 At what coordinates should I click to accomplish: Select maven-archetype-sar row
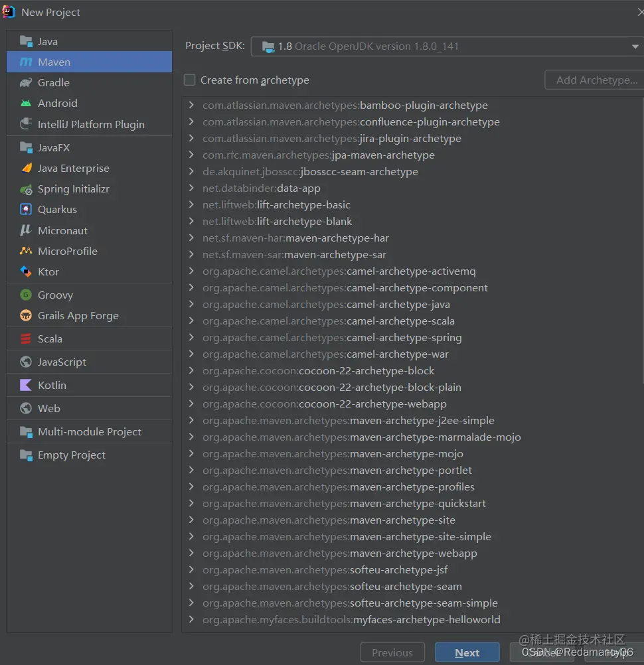(413, 254)
